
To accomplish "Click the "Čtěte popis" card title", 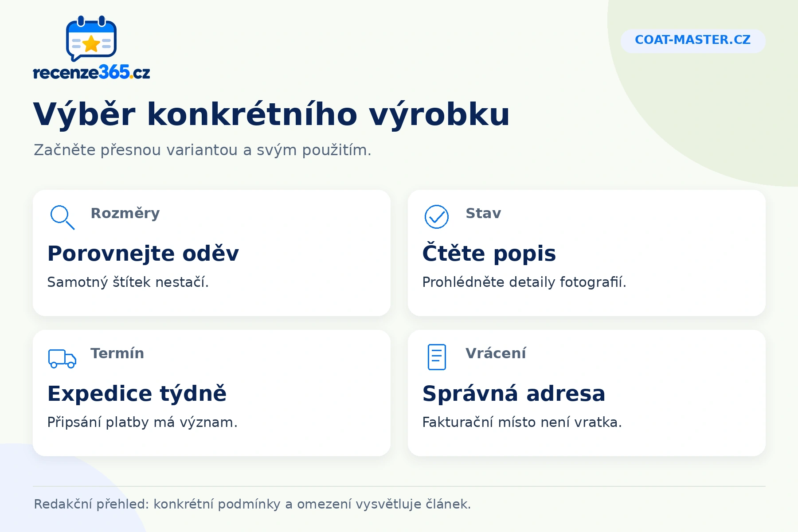I will tap(489, 253).
